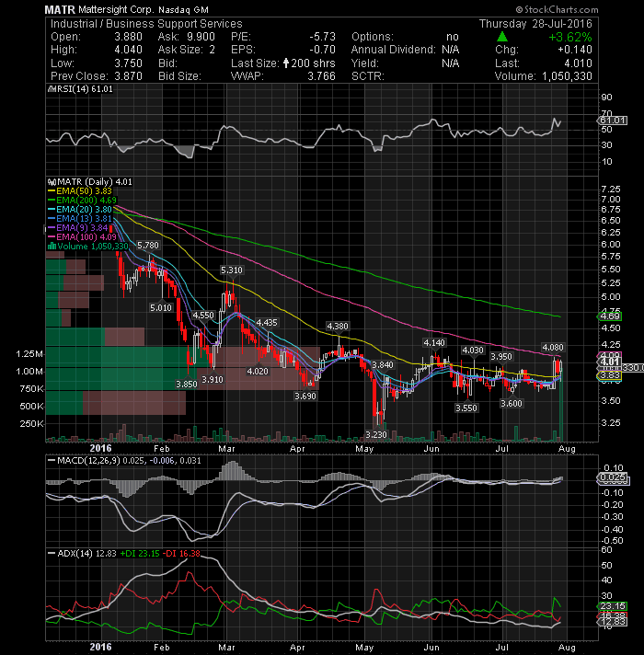Select the yellow EMA(50) legend line
Screen dimensions: 644x655
[52, 191]
